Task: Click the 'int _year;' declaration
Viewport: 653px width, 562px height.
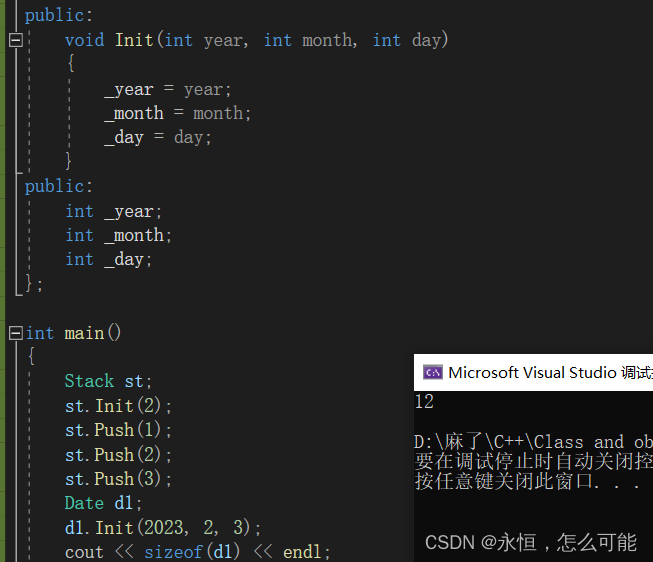Action: (x=114, y=211)
